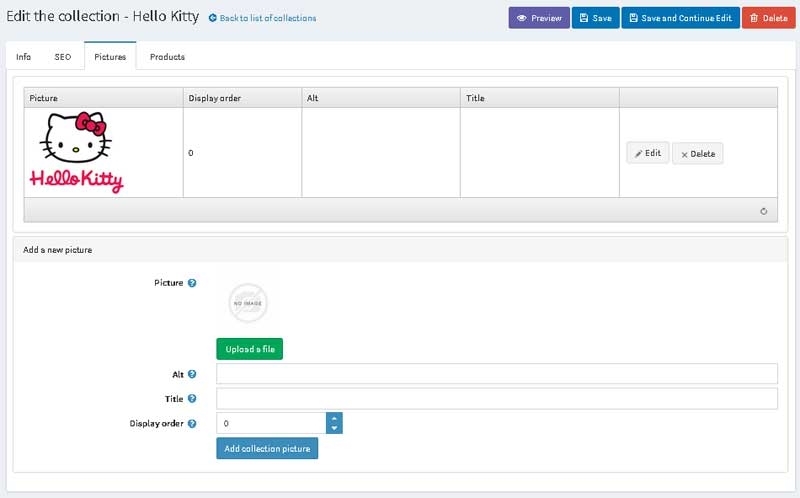The height and width of the screenshot is (498, 800).
Task: Click back arrow to list of collections
Action: pyautogui.click(x=213, y=18)
